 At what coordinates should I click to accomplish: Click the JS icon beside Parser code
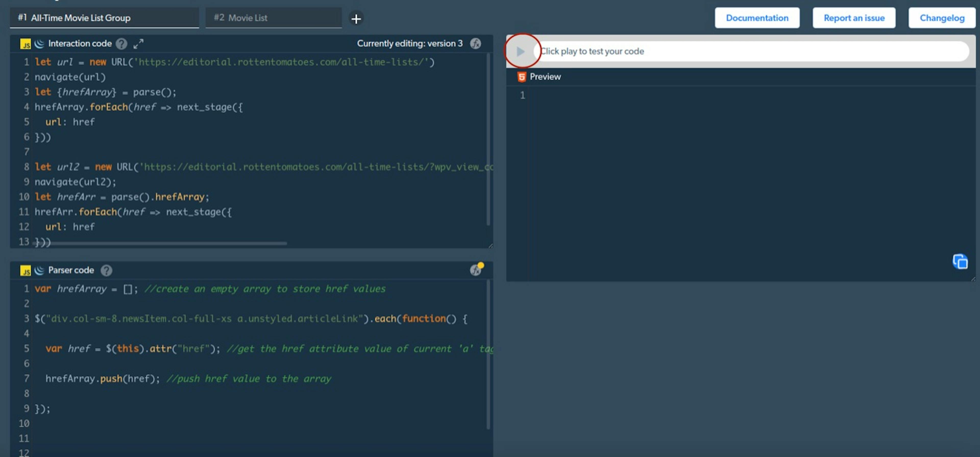[25, 270]
